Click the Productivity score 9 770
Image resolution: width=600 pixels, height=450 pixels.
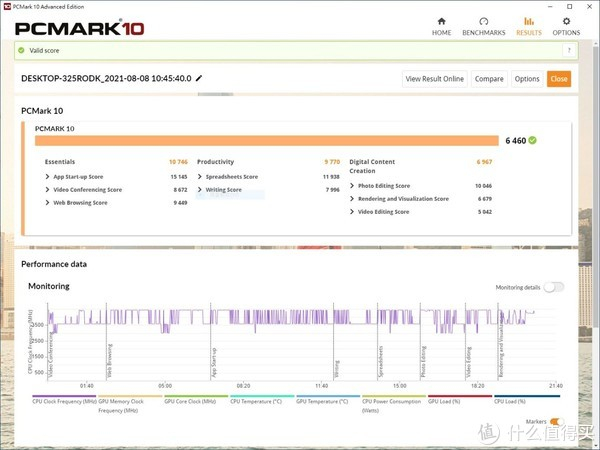[332, 162]
